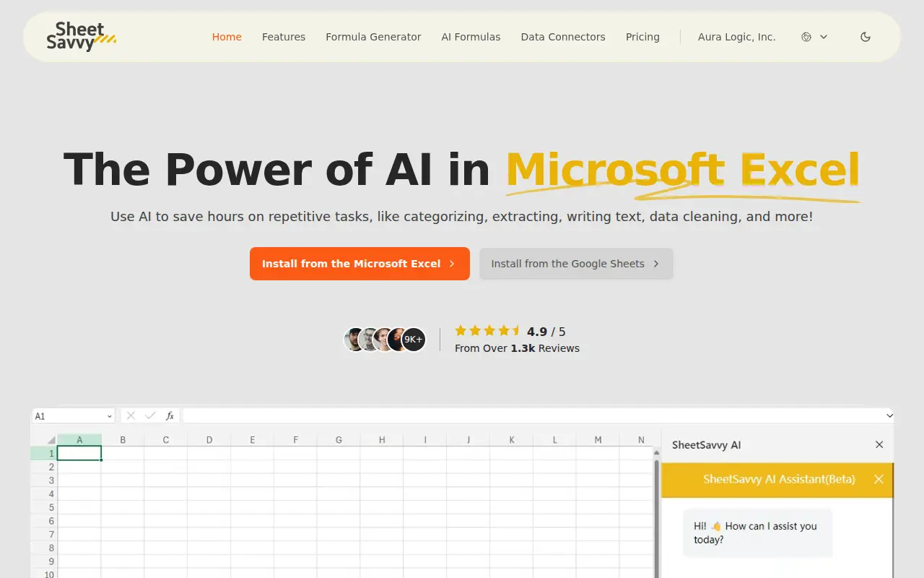Image resolution: width=924 pixels, height=578 pixels.
Task: Select column G header
Action: coord(339,440)
